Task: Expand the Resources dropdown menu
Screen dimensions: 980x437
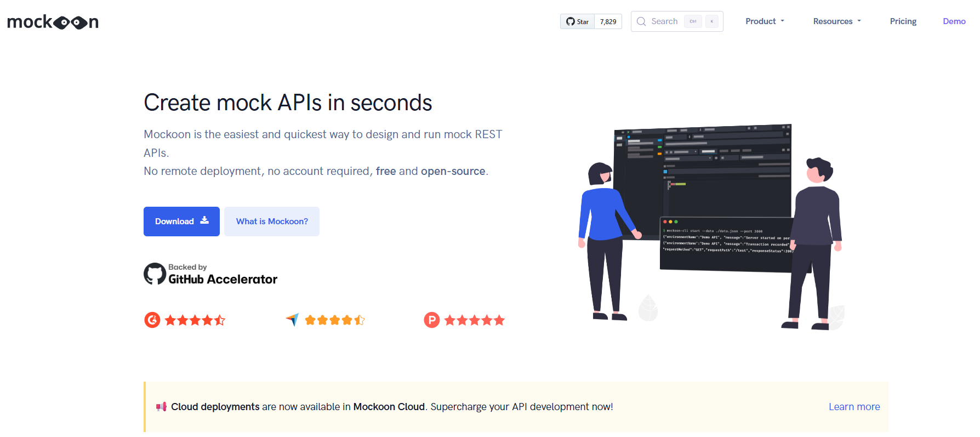Action: click(837, 21)
